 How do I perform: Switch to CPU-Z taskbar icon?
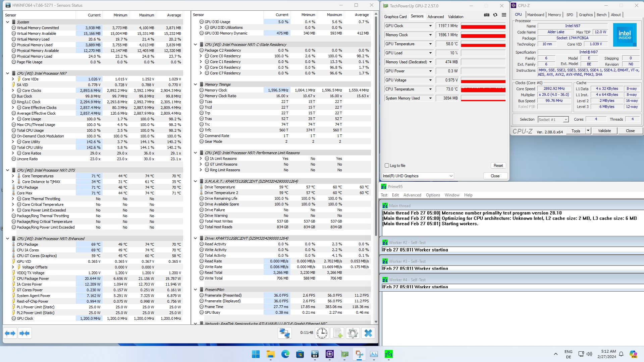(x=329, y=354)
